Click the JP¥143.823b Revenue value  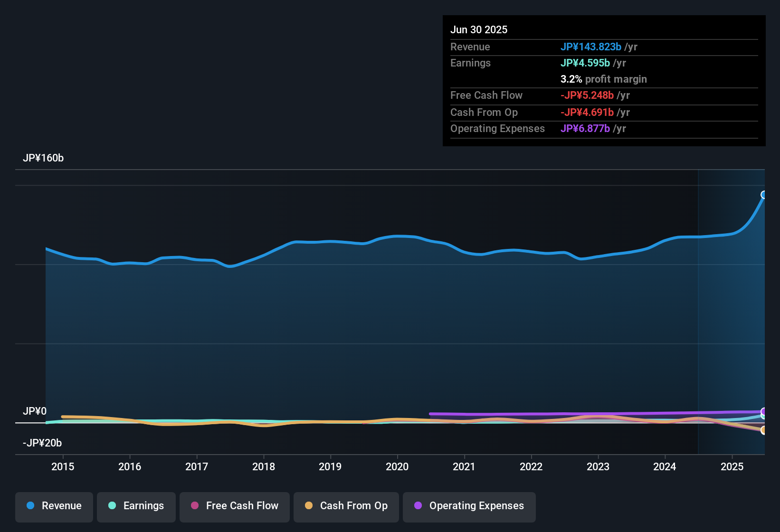click(x=591, y=47)
